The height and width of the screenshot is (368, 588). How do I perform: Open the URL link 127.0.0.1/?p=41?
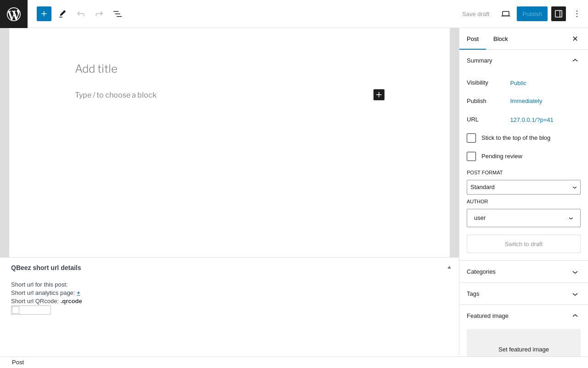[531, 120]
